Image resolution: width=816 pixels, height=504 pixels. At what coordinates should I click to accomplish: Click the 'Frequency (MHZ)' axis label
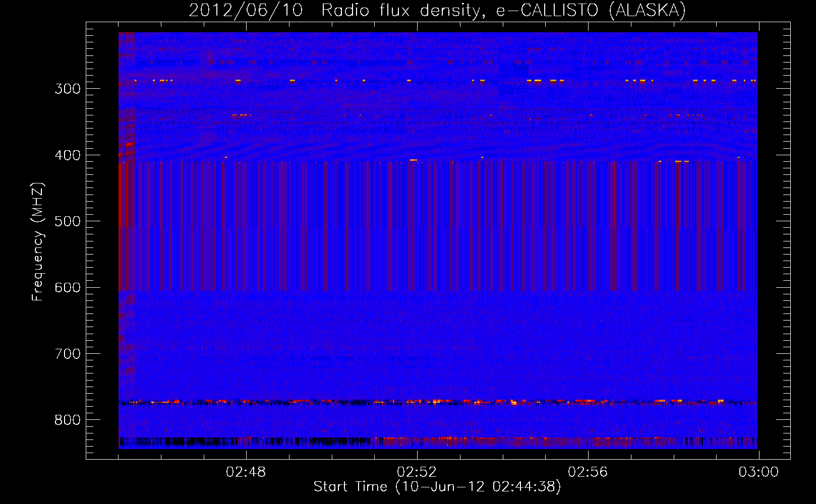[38, 241]
